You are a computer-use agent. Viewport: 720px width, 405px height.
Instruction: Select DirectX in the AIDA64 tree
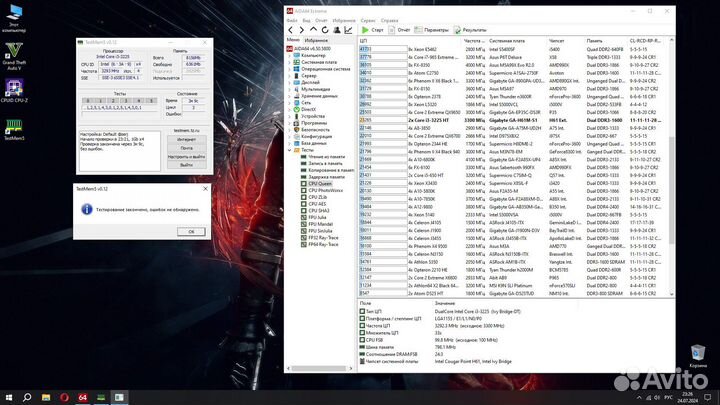pos(308,110)
